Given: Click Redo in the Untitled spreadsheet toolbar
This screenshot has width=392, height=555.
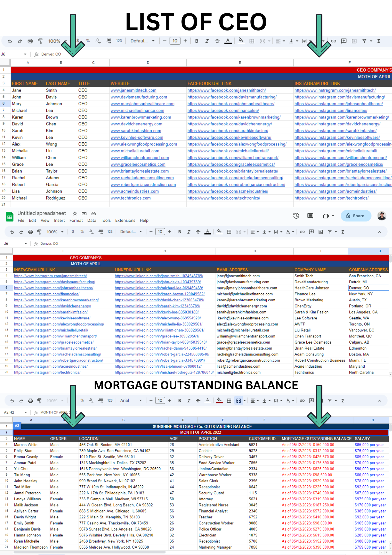Looking at the screenshot, I should (x=21, y=232).
